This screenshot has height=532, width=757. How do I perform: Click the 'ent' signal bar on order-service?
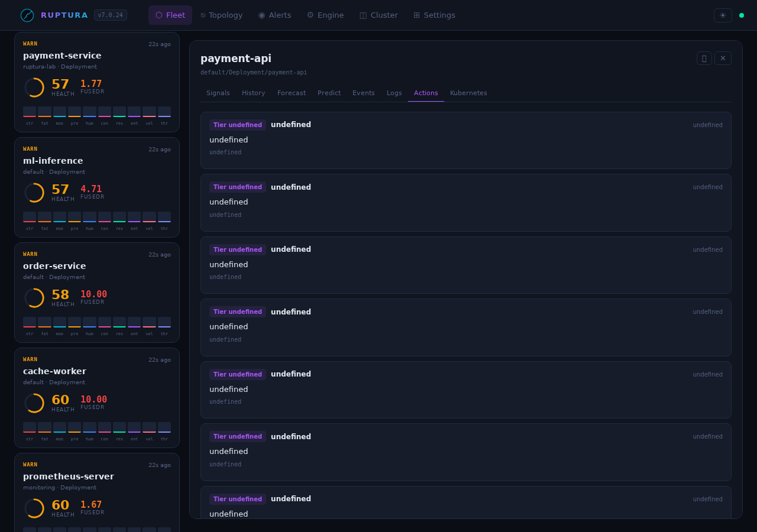134,322
